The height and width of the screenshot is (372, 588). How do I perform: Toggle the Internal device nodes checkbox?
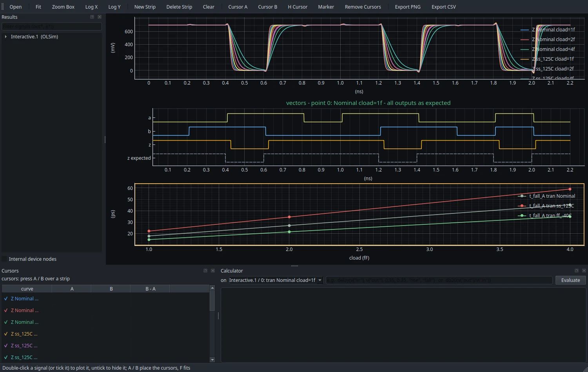pyautogui.click(x=5, y=259)
